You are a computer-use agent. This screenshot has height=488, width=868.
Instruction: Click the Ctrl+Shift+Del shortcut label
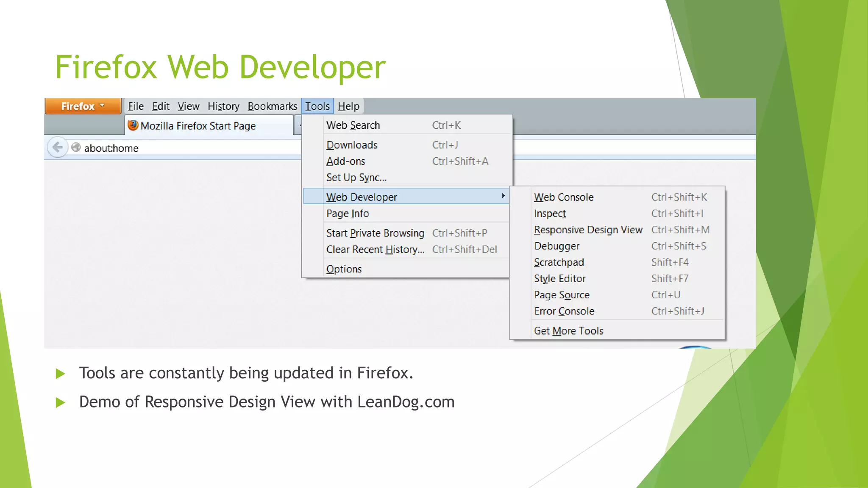pyautogui.click(x=465, y=250)
